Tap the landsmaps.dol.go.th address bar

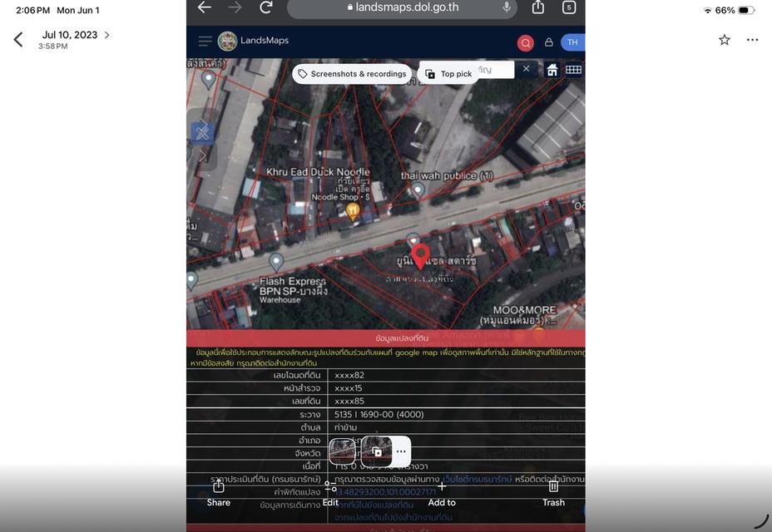click(x=403, y=7)
